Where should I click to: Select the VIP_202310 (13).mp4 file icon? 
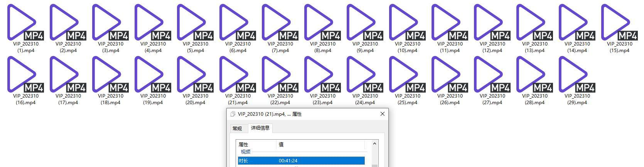[x=534, y=22]
